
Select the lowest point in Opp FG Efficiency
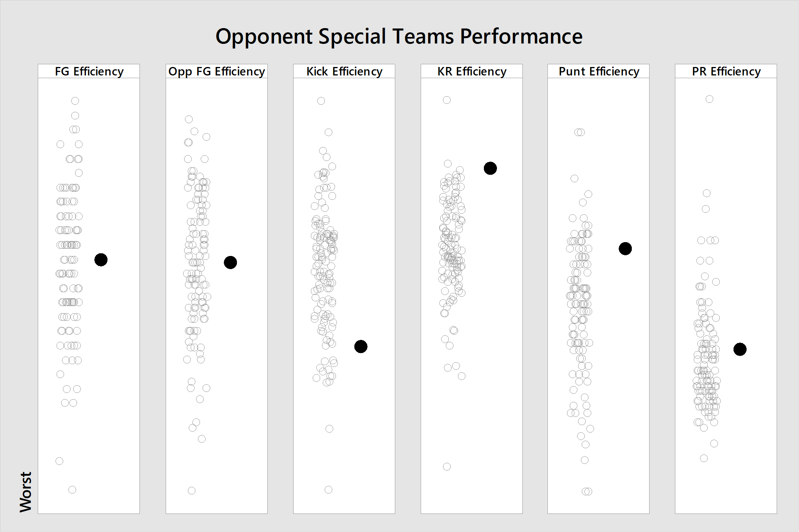click(x=191, y=490)
